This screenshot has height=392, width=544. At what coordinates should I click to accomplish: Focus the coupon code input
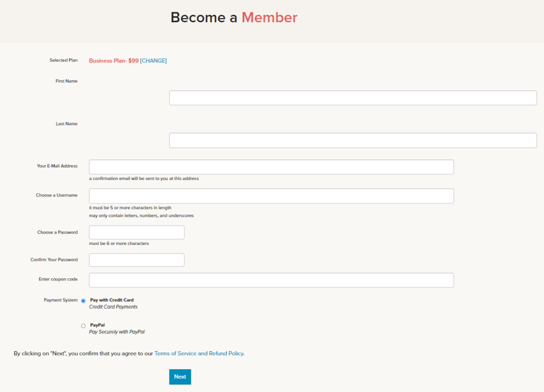[271, 280]
